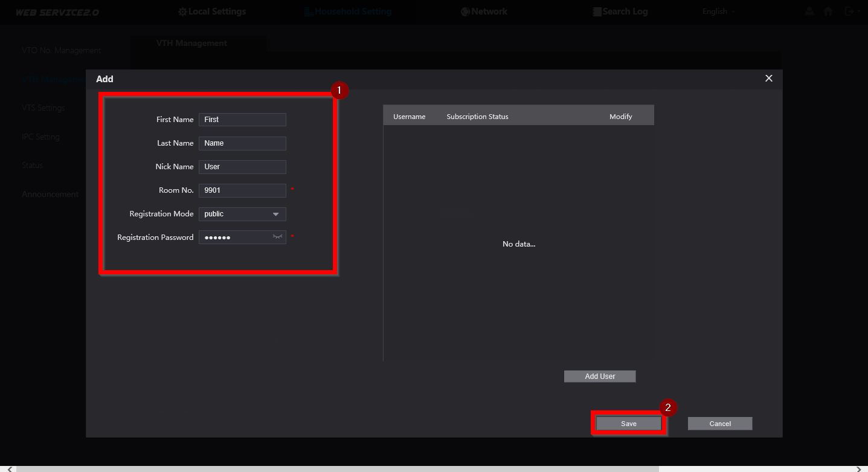Click the Add User button
Image resolution: width=868 pixels, height=472 pixels.
(x=600, y=376)
